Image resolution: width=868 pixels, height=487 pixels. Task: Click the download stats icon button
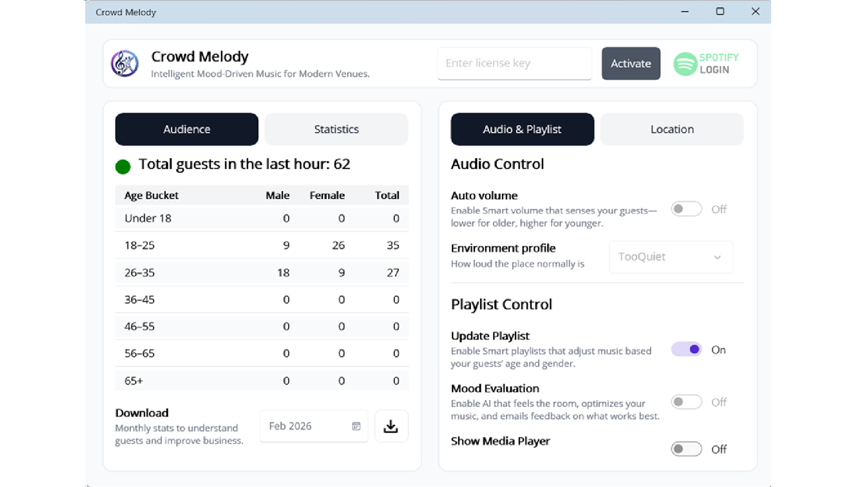click(x=391, y=426)
